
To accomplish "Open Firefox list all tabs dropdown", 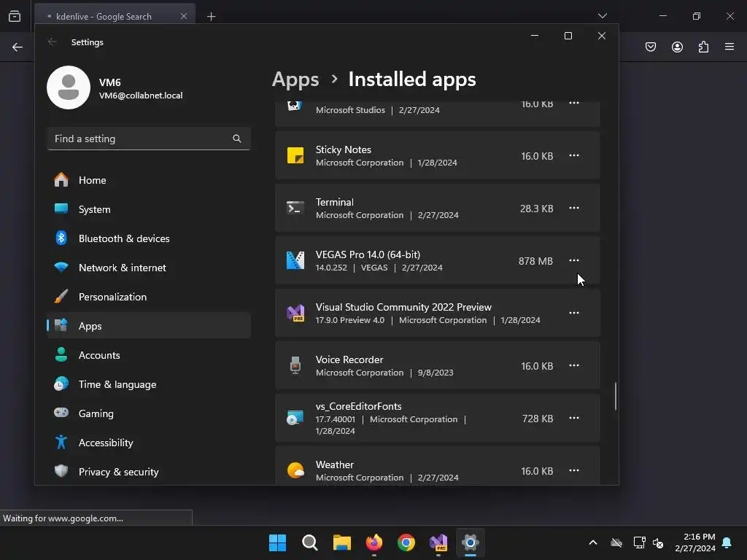I will point(602,16).
